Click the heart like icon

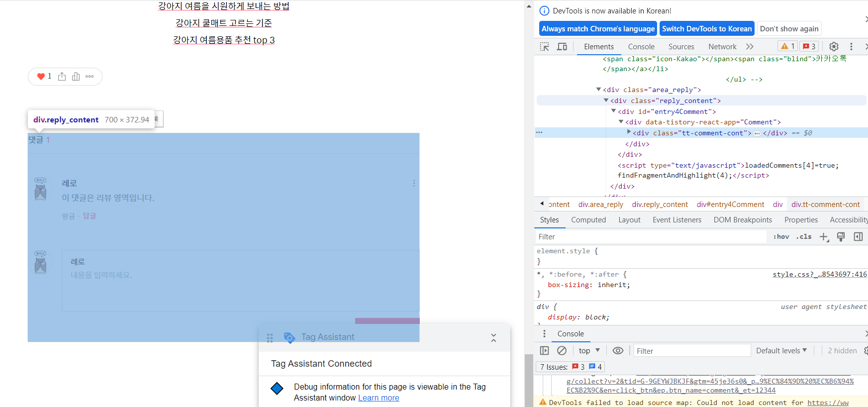[x=41, y=77]
